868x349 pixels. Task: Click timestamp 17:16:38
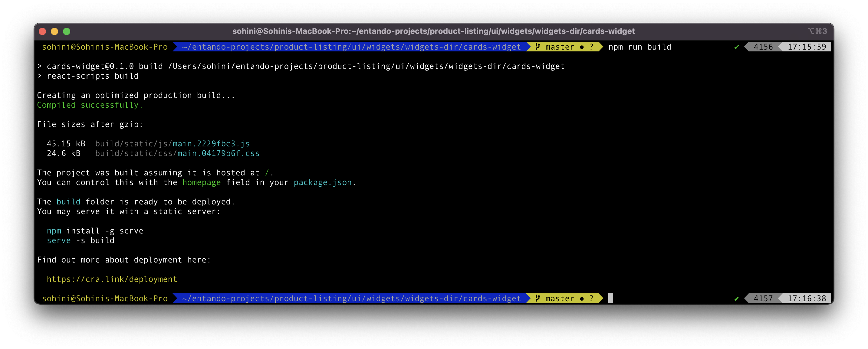click(x=807, y=298)
